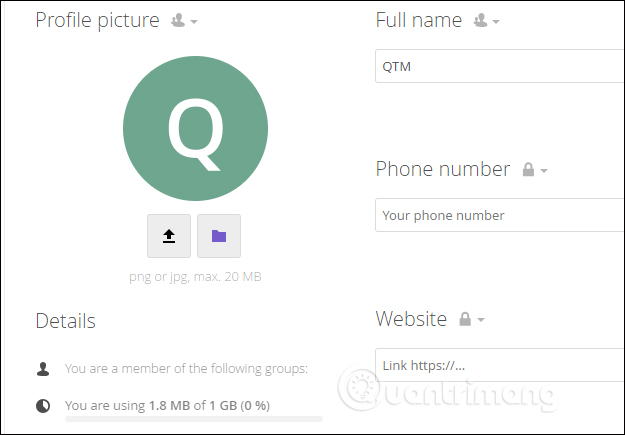Expand the Profile picture scope dropdown arrow
Viewport: 625px width, 435px height.
pos(194,21)
